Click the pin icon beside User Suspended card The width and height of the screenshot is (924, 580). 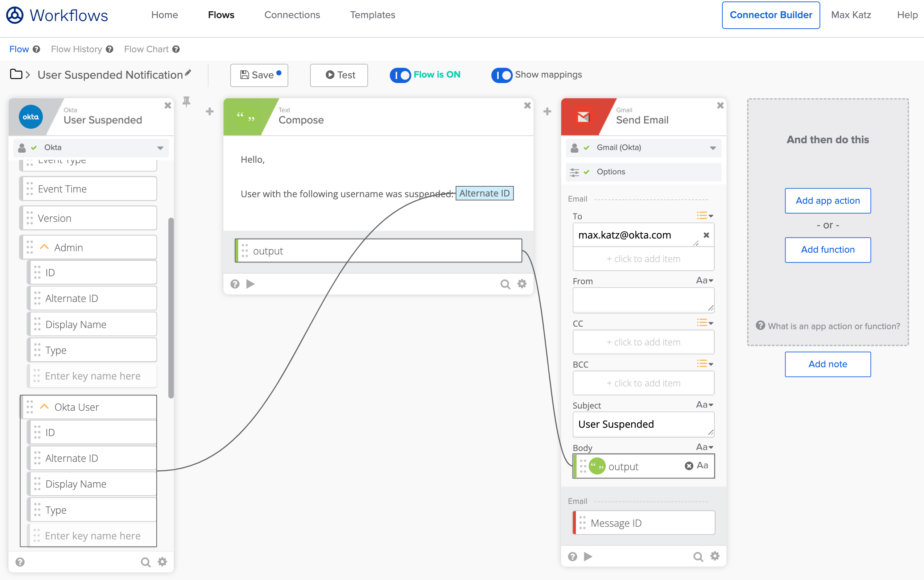coord(186,101)
